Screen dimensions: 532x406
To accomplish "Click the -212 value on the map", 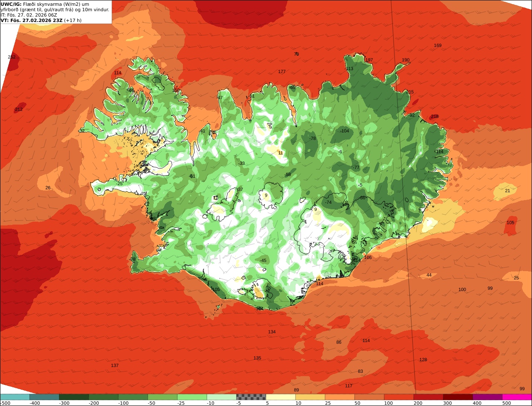I will point(19,109).
